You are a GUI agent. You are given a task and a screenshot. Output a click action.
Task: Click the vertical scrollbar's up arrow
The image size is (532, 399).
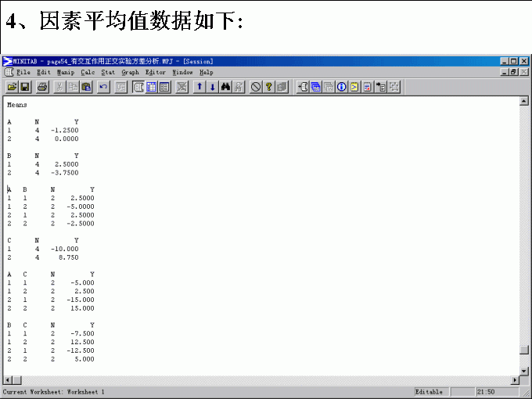point(524,101)
